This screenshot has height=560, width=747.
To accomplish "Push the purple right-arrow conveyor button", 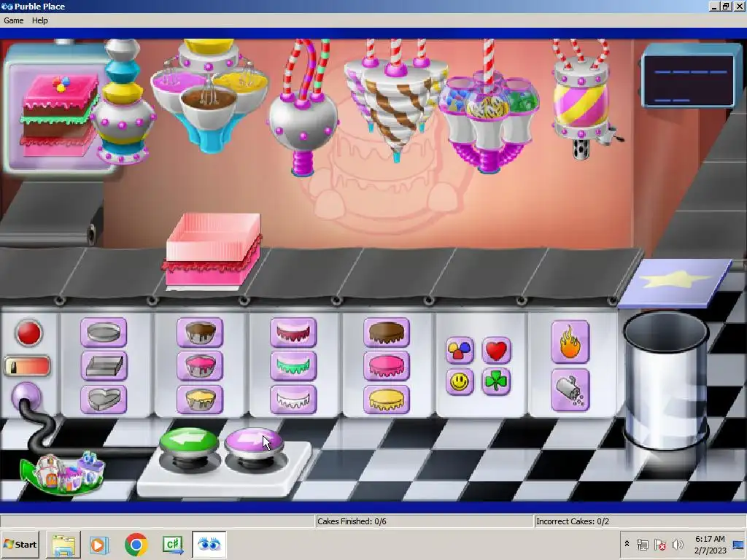I will [254, 444].
